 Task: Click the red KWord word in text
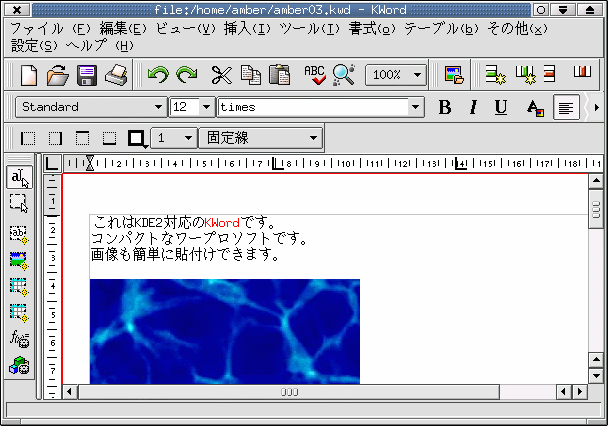tap(222, 222)
